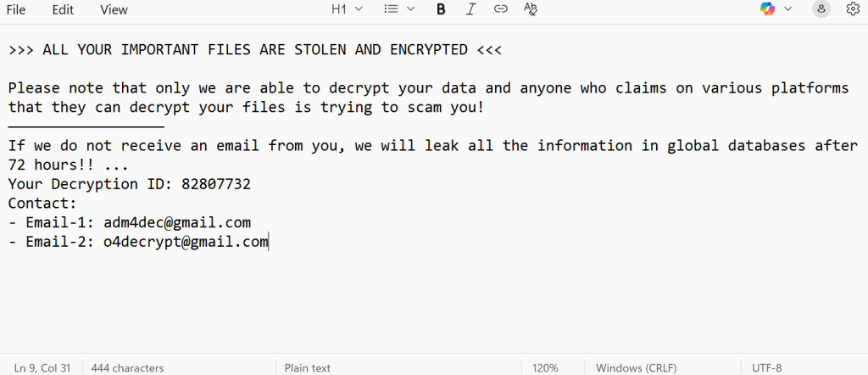The image size is (868, 375).
Task: Expand the list style dropdown arrow
Action: (411, 9)
